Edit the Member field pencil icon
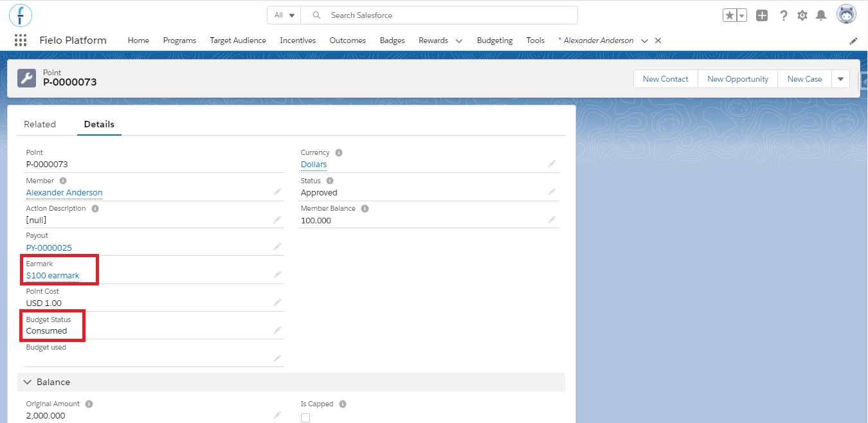This screenshot has height=423, width=868. 277,192
